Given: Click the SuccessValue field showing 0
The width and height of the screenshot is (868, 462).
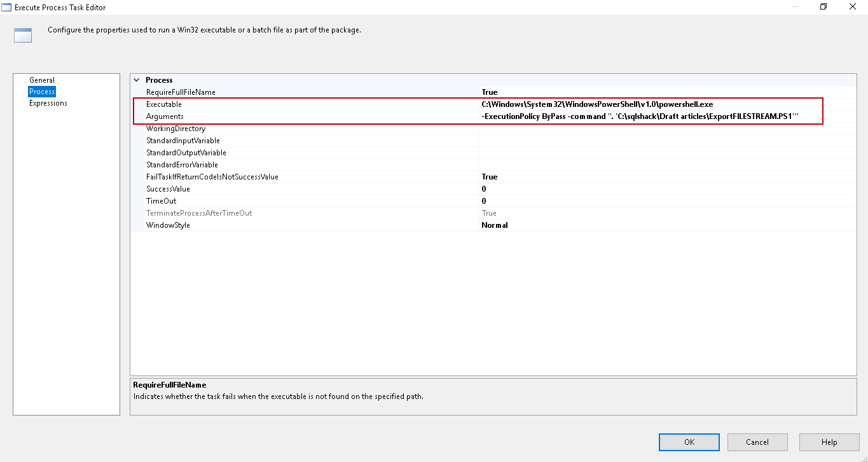Looking at the screenshot, I should coord(668,189).
